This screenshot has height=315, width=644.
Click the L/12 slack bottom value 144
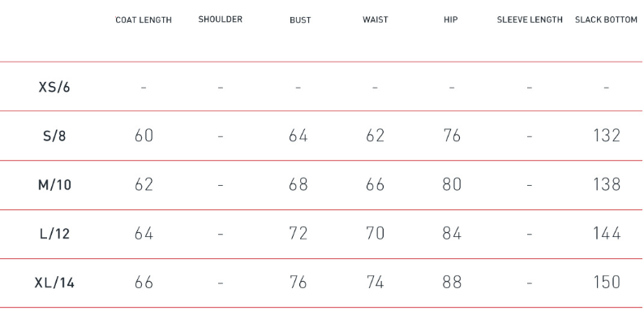(x=607, y=234)
